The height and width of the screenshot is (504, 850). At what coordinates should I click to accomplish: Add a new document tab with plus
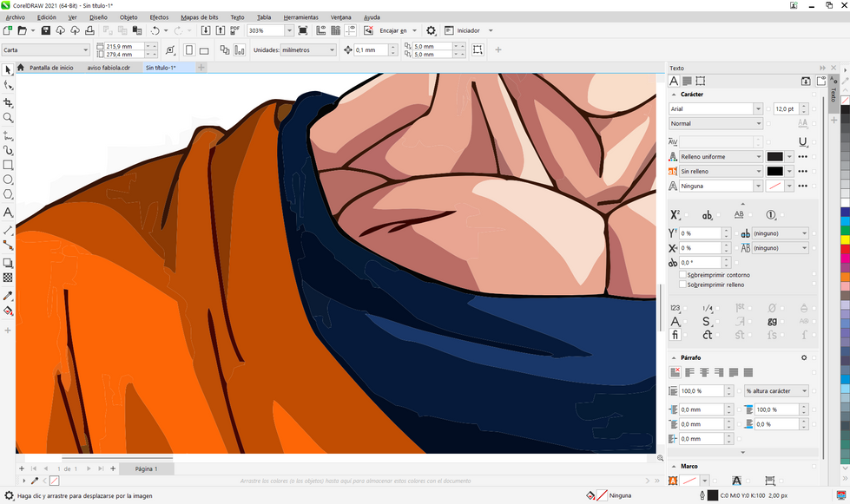pos(201,68)
